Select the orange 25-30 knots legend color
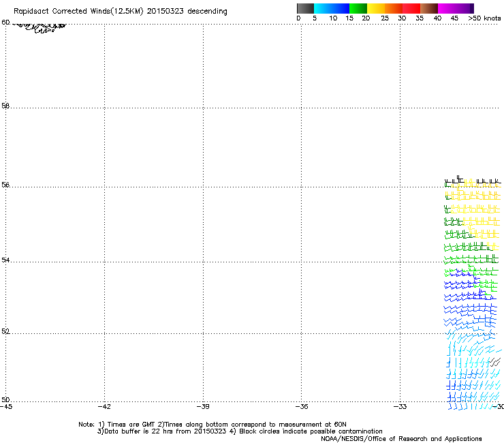504x443 pixels. click(394, 8)
